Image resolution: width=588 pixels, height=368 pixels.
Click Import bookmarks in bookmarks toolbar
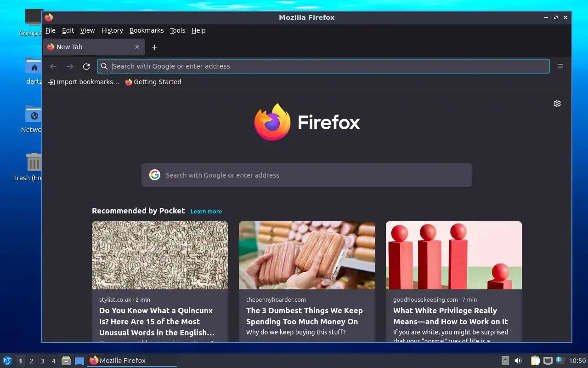[84, 82]
